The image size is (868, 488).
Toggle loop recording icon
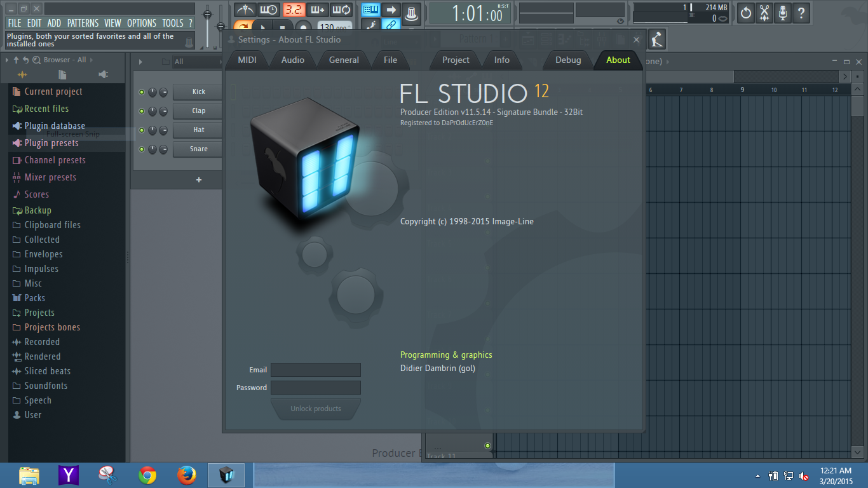click(342, 10)
